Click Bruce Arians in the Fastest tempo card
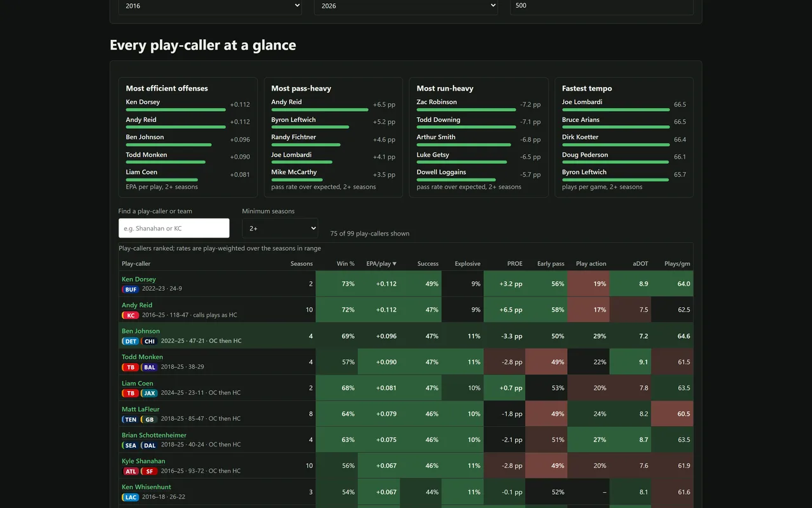Image resolution: width=812 pixels, height=508 pixels. [580, 119]
